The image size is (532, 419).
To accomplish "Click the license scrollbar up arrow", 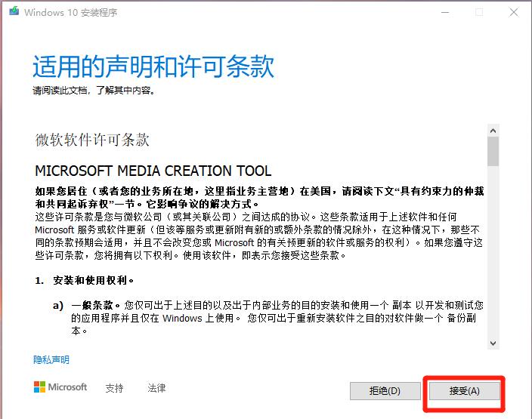I will point(493,131).
